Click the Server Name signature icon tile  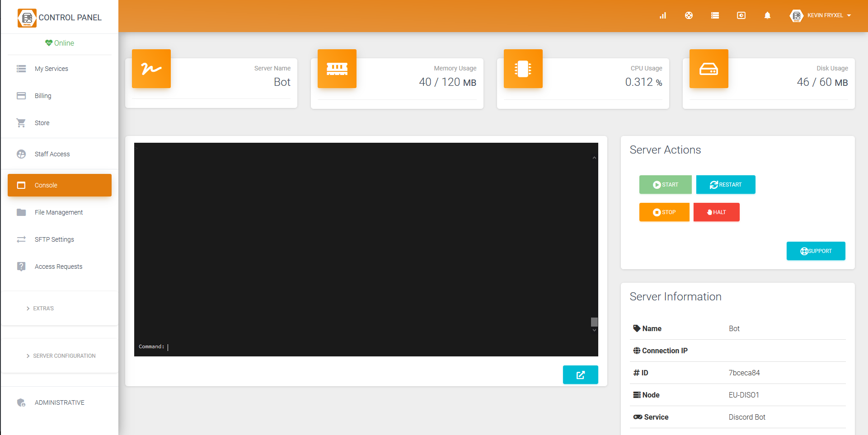[151, 69]
